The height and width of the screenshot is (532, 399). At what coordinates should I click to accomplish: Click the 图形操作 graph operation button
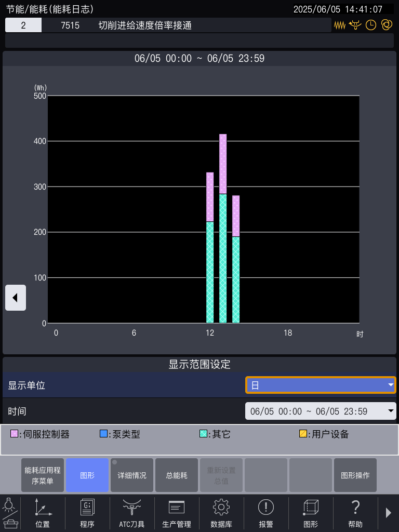coord(355,475)
